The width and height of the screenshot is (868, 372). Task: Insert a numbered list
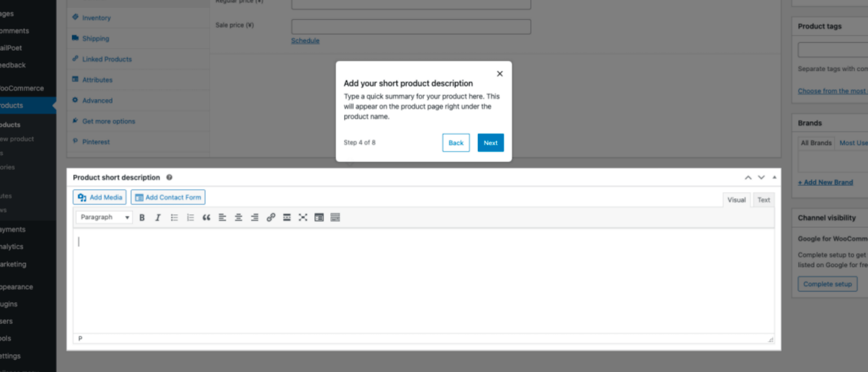[x=190, y=217]
